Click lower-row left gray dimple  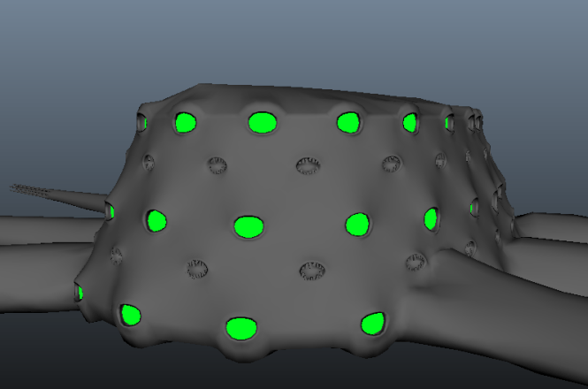pos(196,268)
